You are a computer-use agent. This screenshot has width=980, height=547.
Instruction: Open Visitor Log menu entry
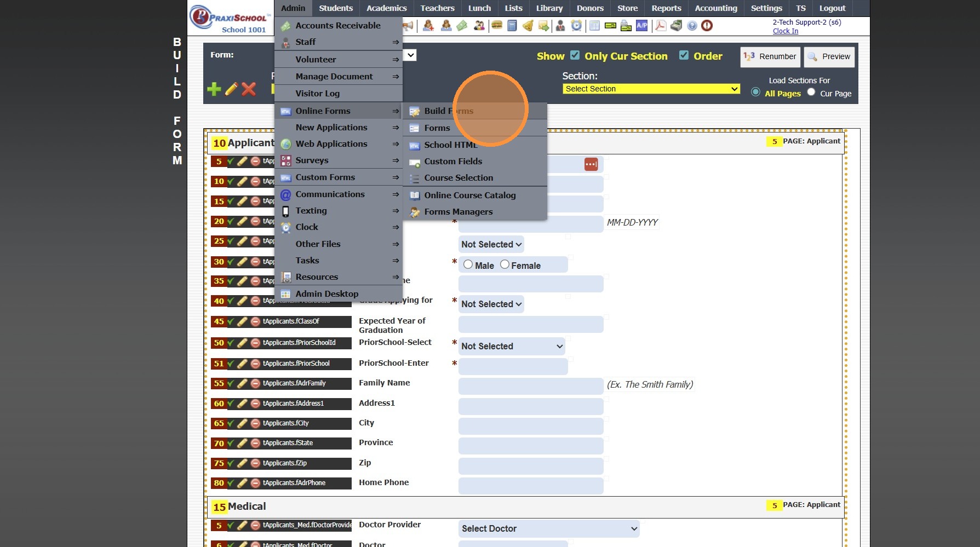pos(339,94)
